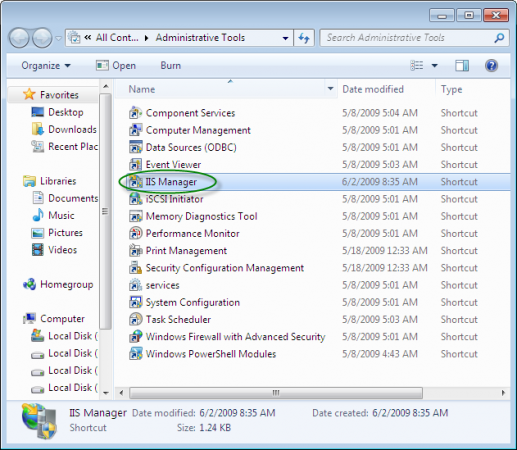Click the Size 1.24 KB value in details pane
517x450 pixels.
point(215,428)
